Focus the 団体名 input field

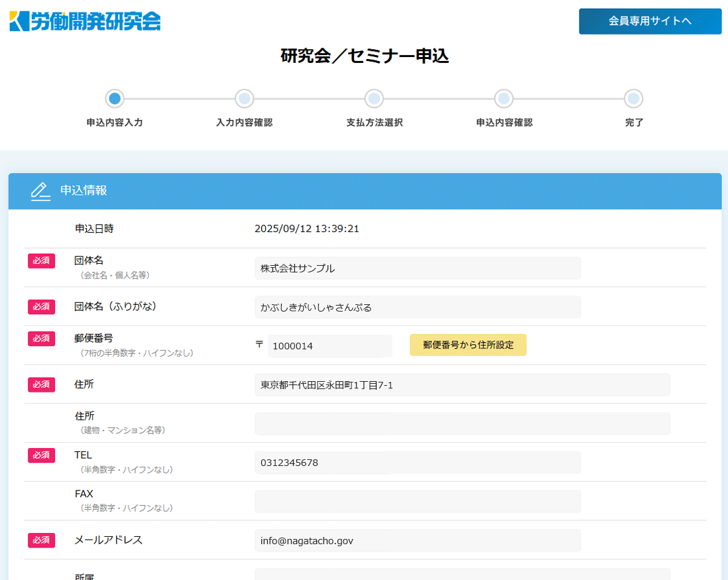[418, 268]
